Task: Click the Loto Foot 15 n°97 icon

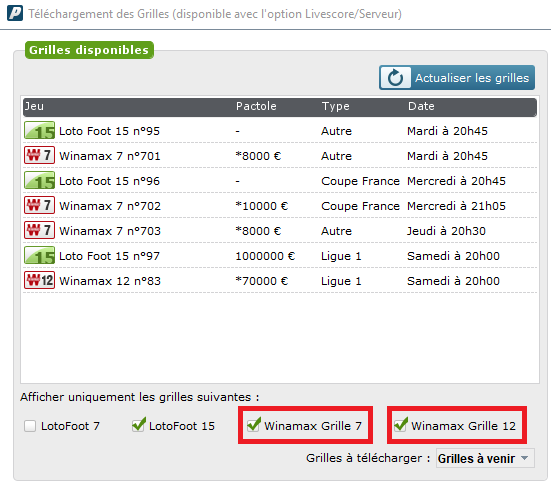Action: coord(39,256)
